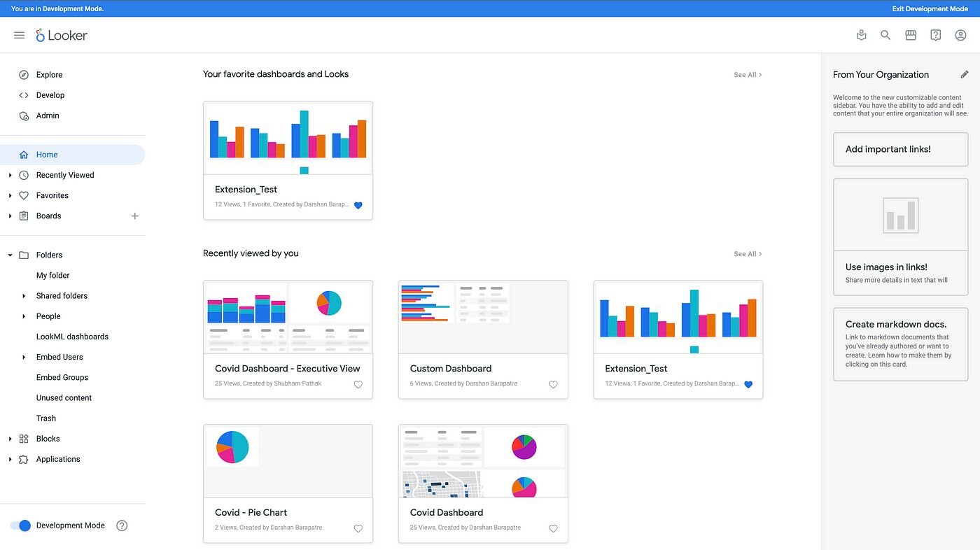Click Exit Development Mode
Viewport: 980px width, 550px height.
pos(930,8)
